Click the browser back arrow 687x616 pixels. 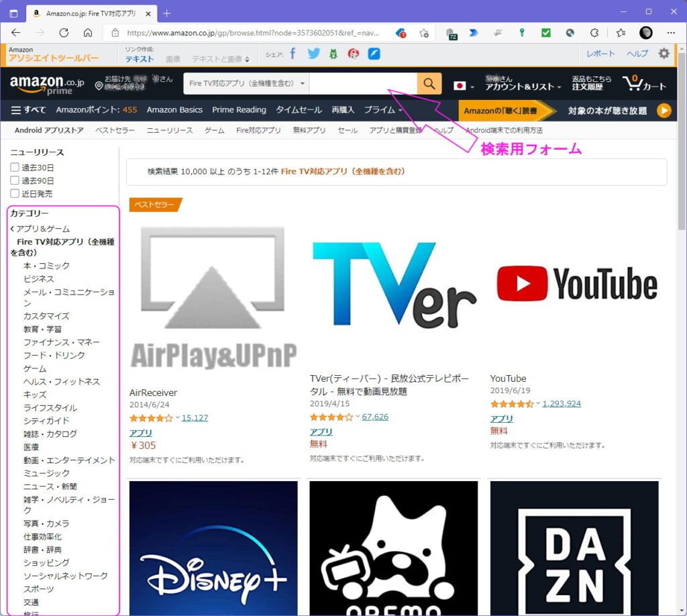click(16, 33)
